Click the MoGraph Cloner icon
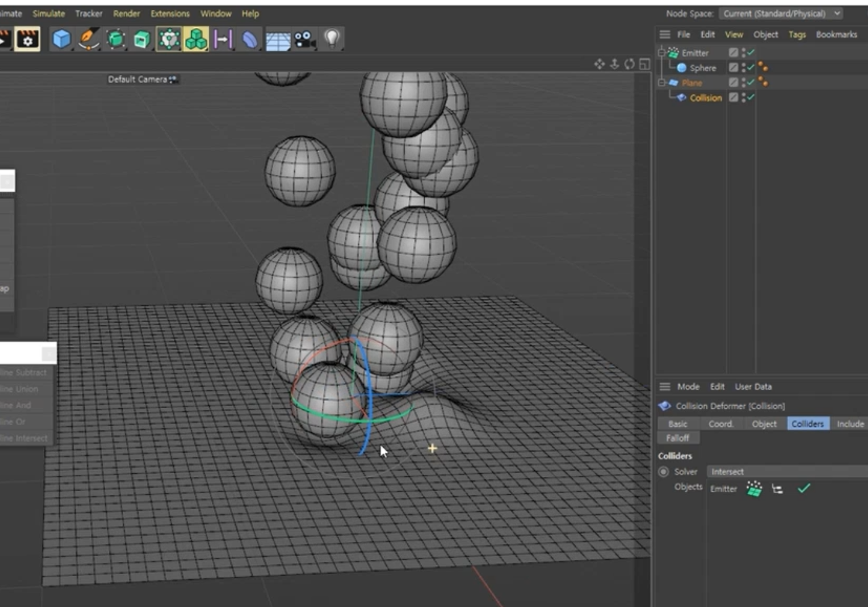This screenshot has height=607, width=868. tap(196, 40)
